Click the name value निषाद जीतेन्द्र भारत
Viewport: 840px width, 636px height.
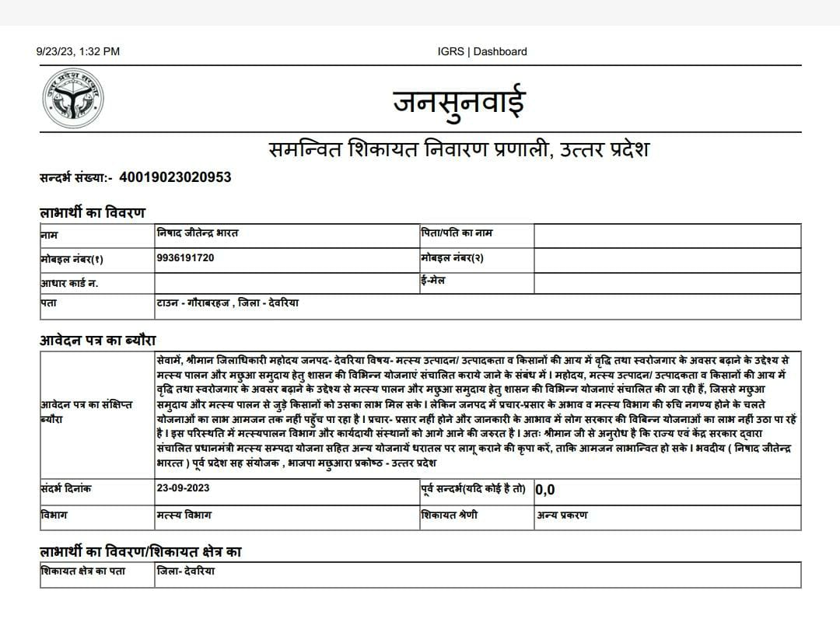click(198, 233)
